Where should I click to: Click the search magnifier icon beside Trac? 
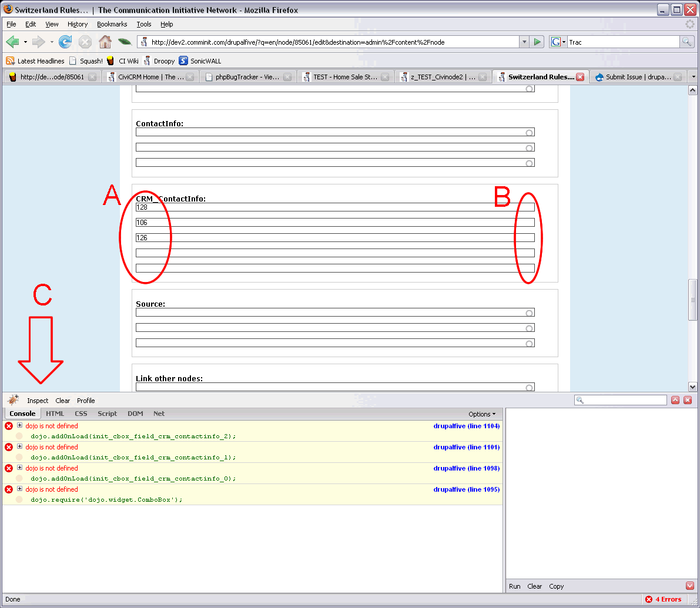coord(686,42)
